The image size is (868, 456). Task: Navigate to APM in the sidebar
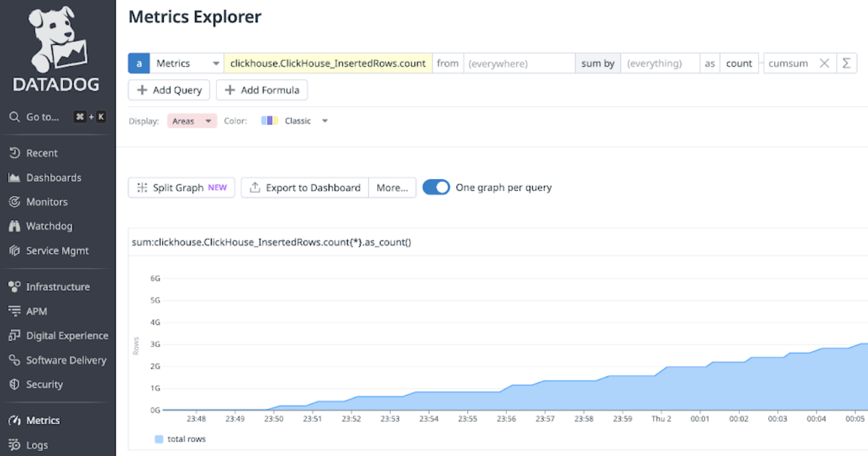coord(37,311)
